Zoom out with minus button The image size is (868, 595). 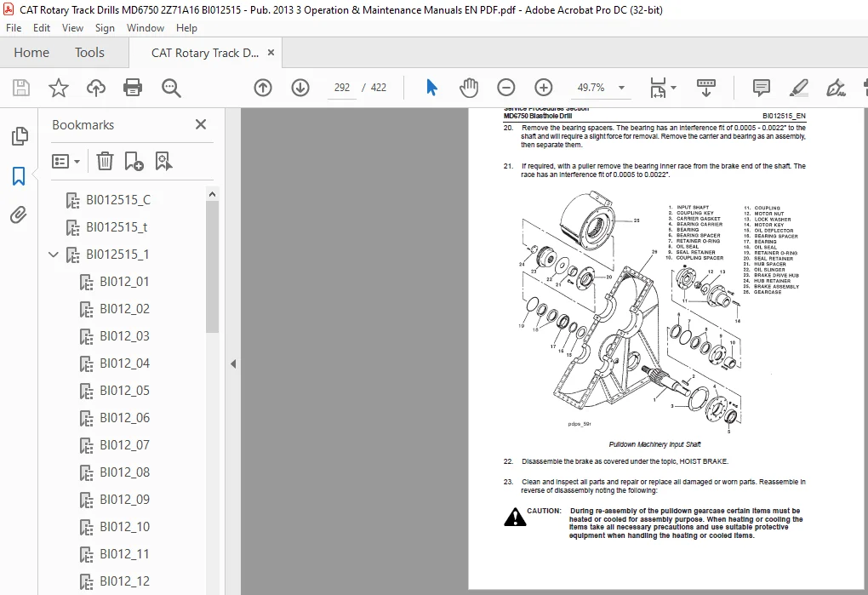[506, 88]
